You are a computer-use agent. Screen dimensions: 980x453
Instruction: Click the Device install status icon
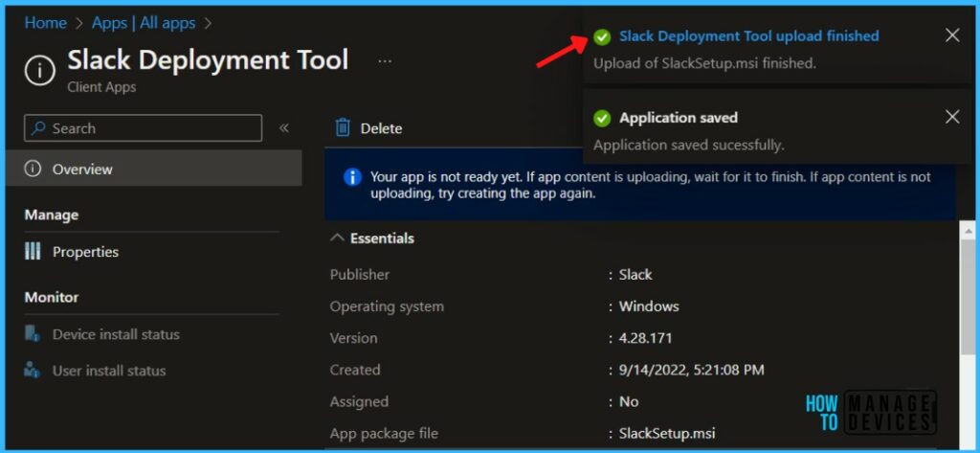pyautogui.click(x=32, y=334)
